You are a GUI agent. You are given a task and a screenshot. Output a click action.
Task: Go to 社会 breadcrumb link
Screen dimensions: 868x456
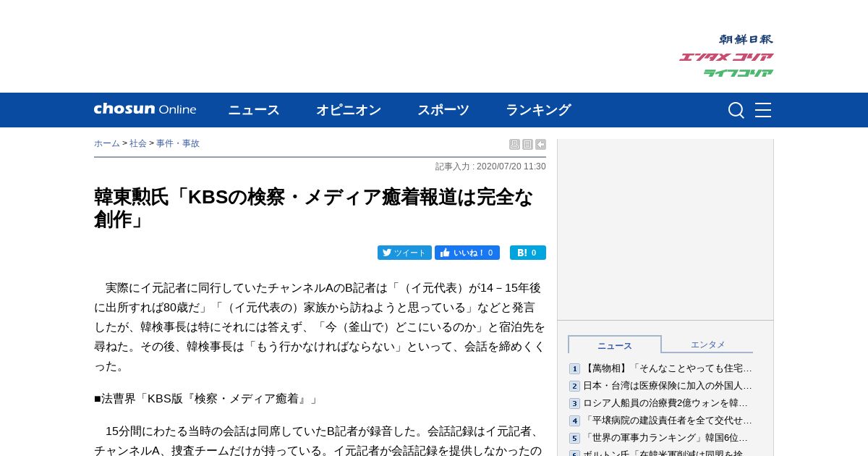(x=138, y=143)
